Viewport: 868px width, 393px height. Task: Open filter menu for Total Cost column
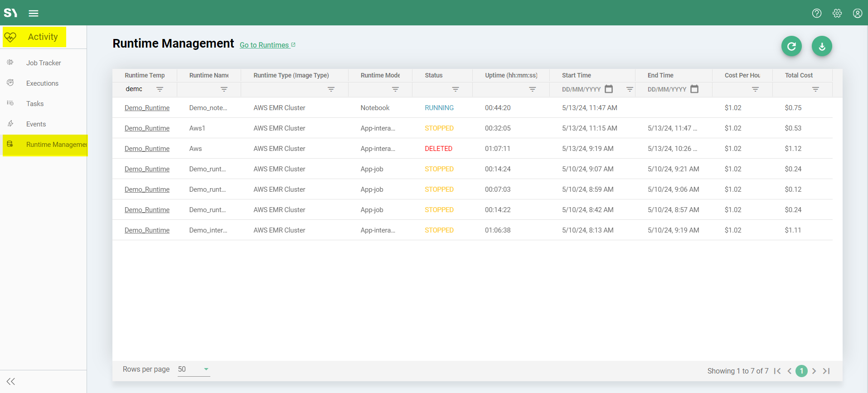pos(815,89)
